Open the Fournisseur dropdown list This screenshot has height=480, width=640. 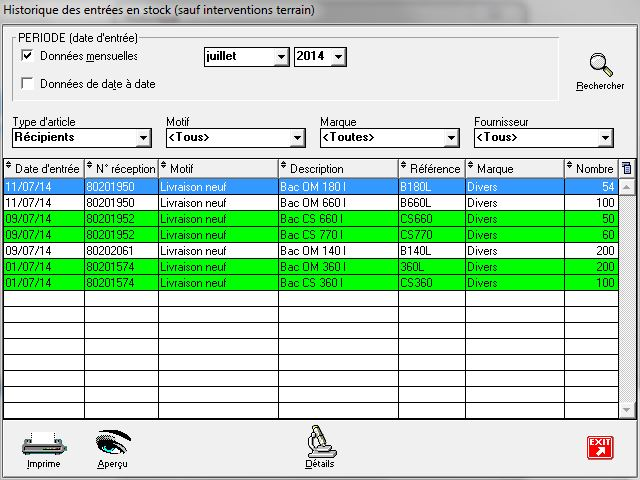[605, 138]
